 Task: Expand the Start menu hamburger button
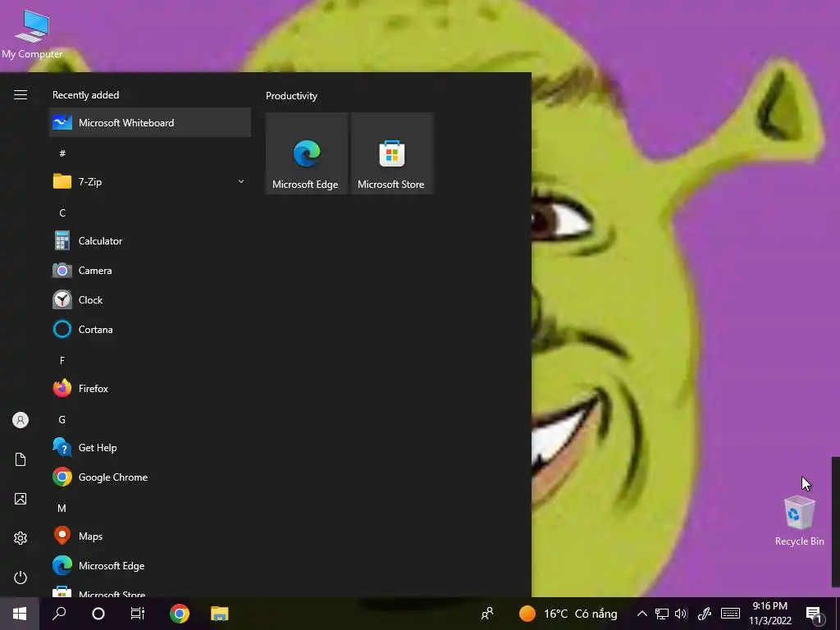[x=21, y=95]
